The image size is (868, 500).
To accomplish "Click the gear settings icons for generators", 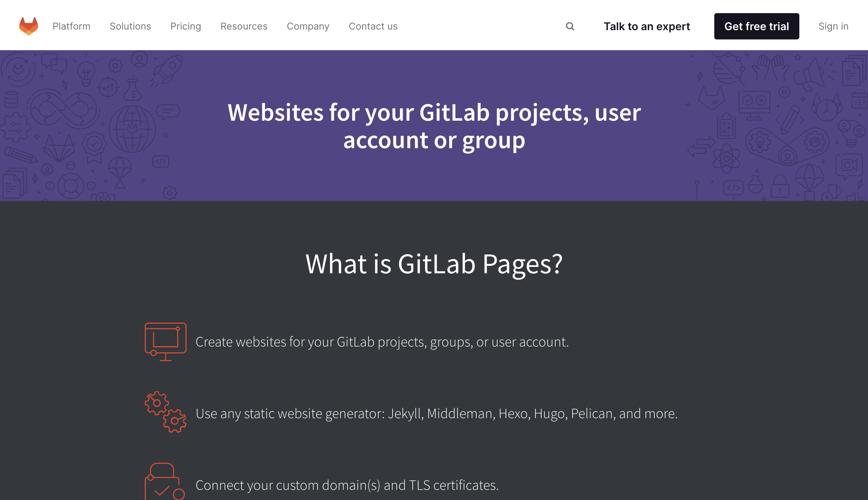I will 166,413.
